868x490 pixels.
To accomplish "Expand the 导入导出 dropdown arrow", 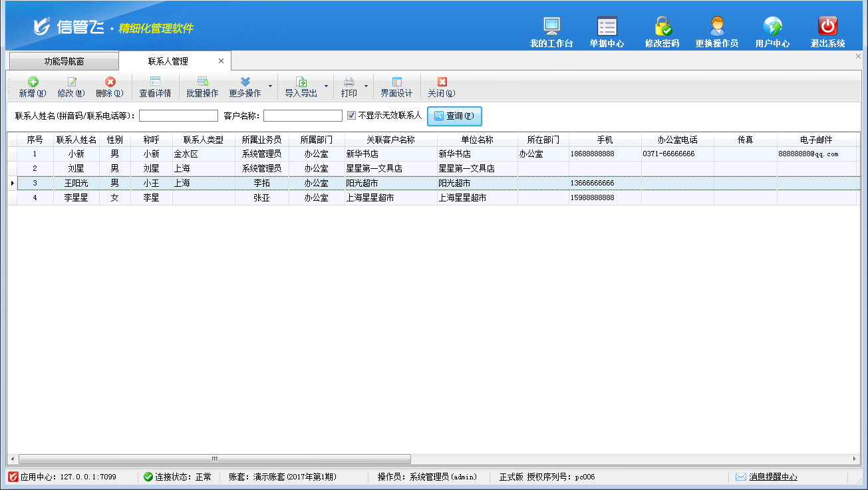I will 326,86.
